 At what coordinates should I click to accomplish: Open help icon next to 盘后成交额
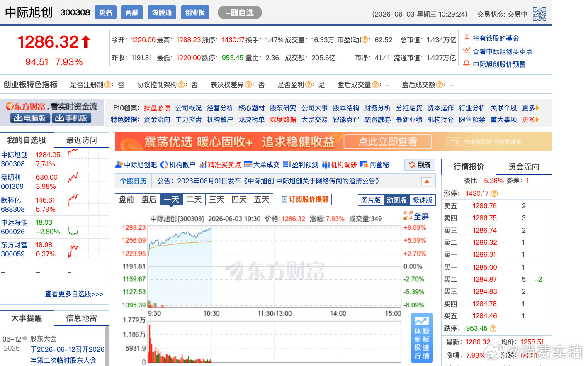[440, 85]
